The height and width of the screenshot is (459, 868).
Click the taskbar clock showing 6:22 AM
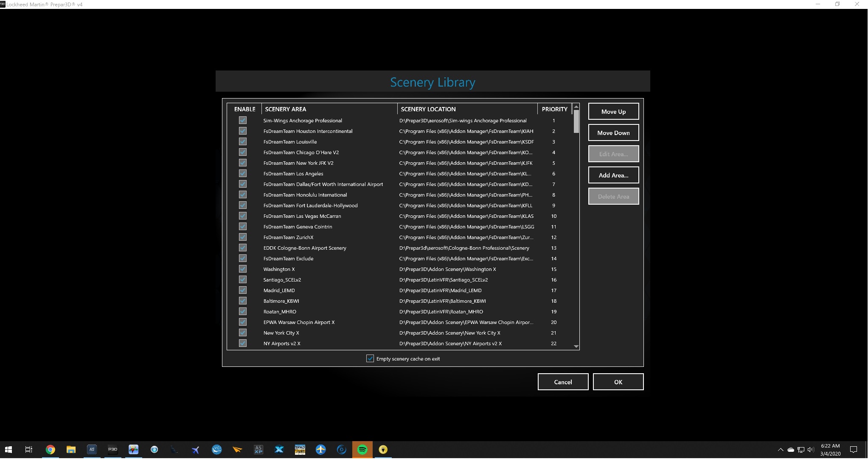830,450
